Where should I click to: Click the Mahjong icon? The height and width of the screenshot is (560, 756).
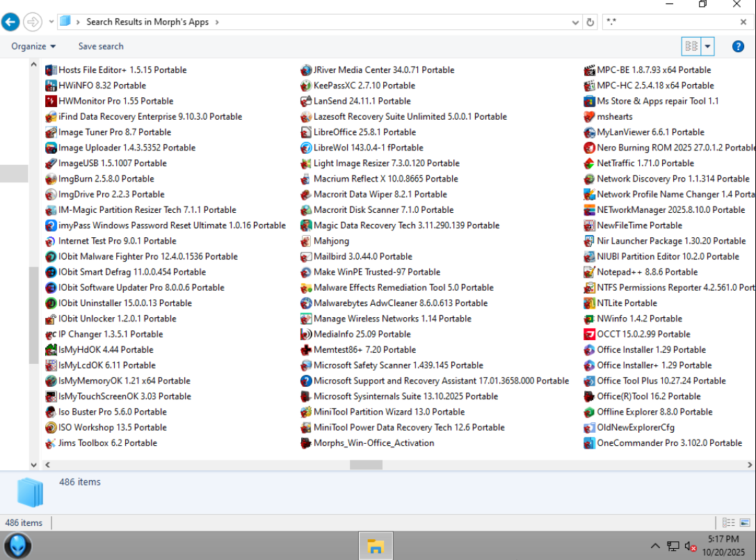[306, 241]
